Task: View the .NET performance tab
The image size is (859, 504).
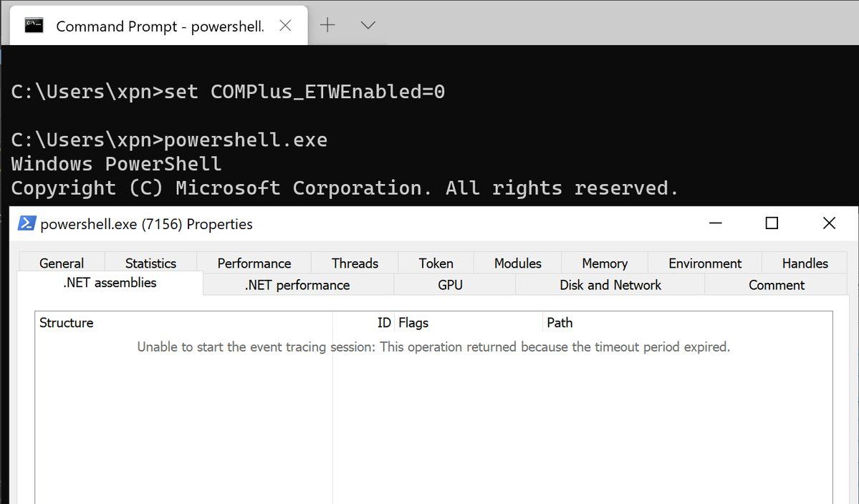Action: pos(297,285)
